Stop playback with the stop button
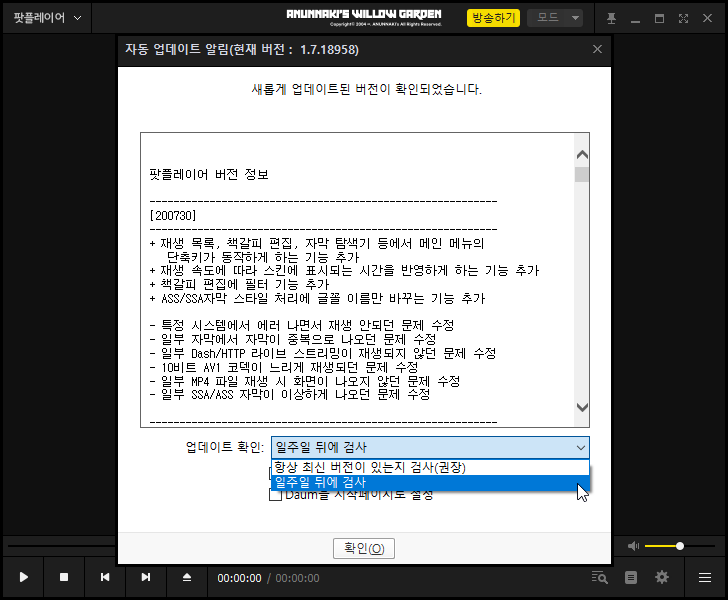The width and height of the screenshot is (728, 600). coord(64,577)
